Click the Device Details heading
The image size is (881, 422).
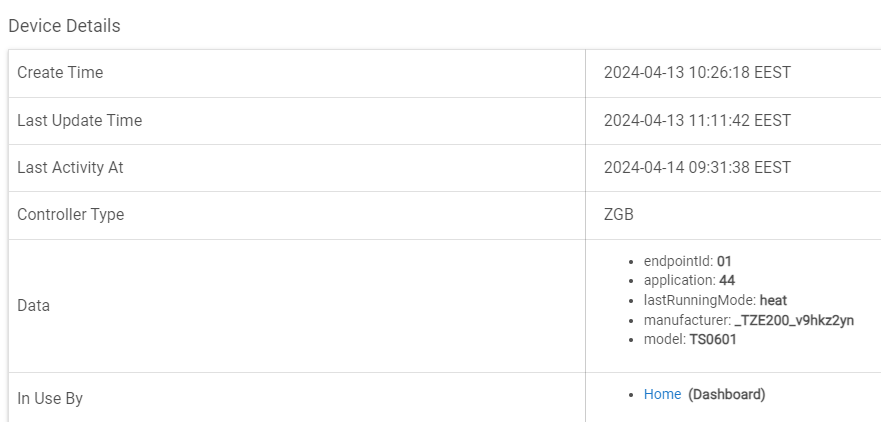[x=64, y=26]
